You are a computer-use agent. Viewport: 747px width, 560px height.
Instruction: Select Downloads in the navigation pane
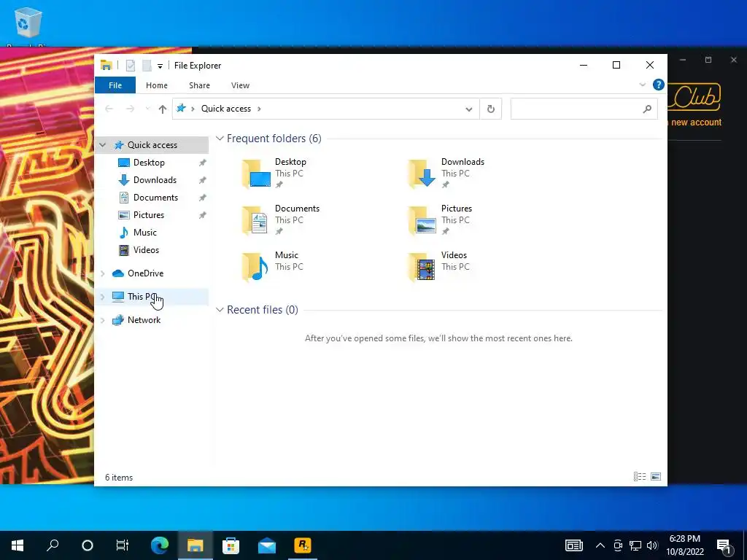[155, 180]
